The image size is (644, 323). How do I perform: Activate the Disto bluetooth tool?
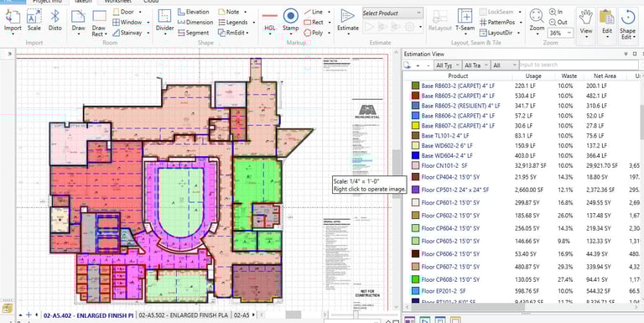pos(55,18)
